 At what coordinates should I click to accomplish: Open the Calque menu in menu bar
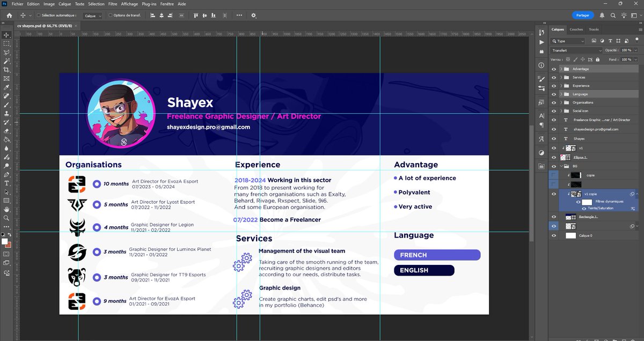coord(64,4)
